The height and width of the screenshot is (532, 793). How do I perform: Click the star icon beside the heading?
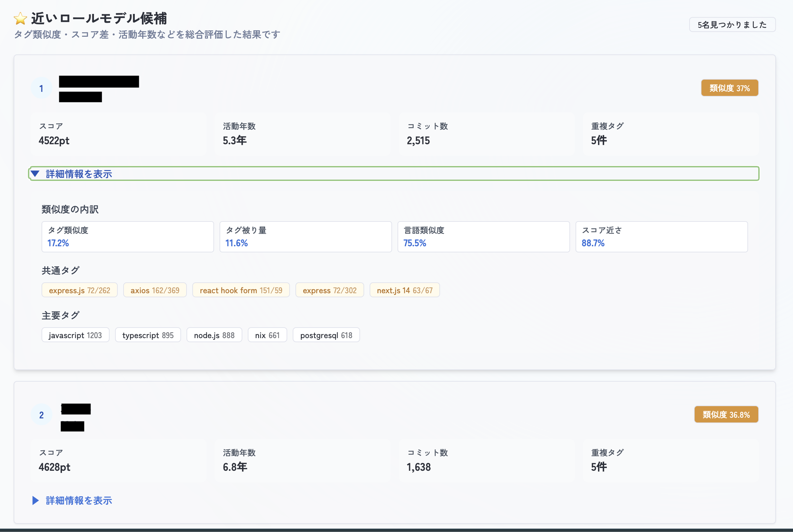coord(20,18)
